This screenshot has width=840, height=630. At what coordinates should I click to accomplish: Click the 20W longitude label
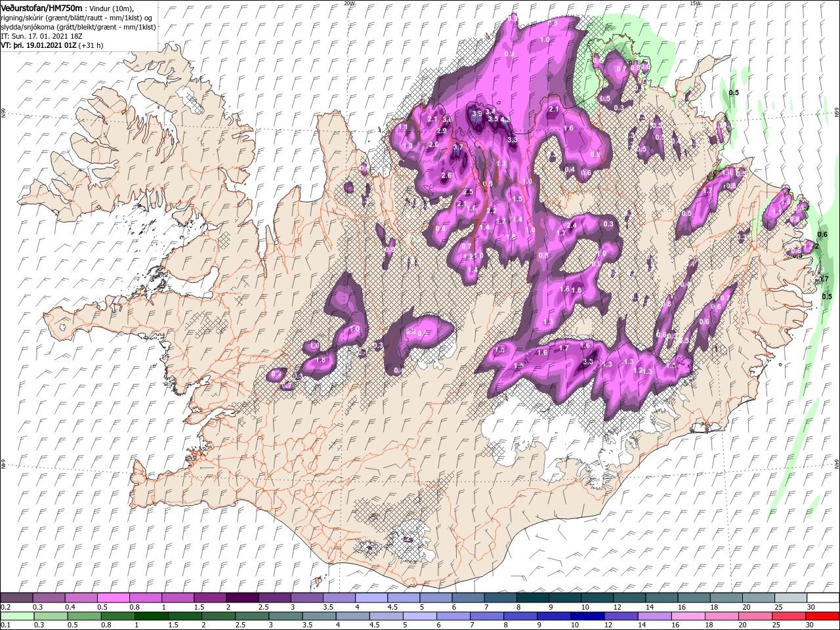click(349, 3)
